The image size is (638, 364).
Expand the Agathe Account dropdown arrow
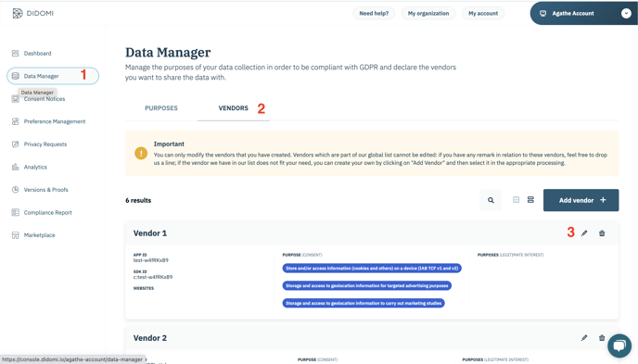[626, 13]
